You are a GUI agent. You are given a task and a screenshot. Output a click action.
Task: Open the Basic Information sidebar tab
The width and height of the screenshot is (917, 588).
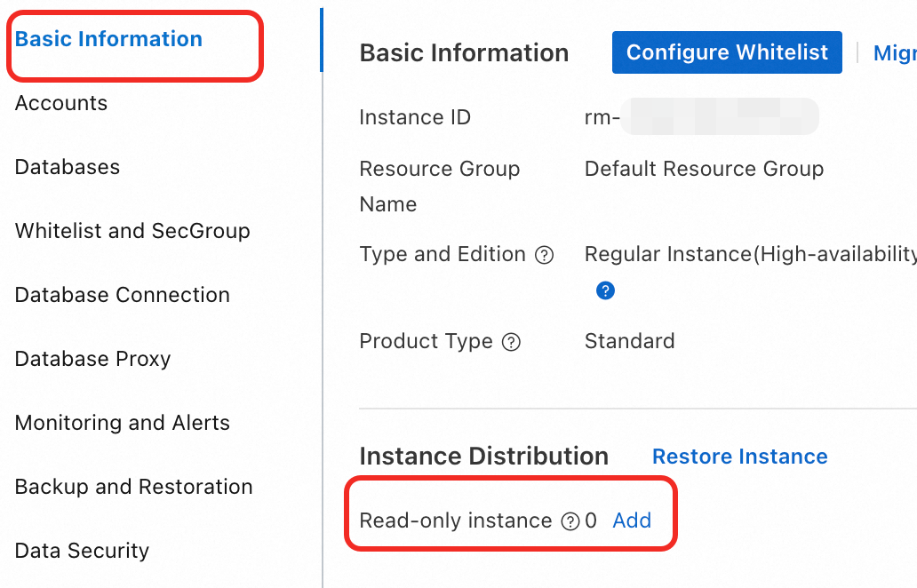pyautogui.click(x=108, y=39)
